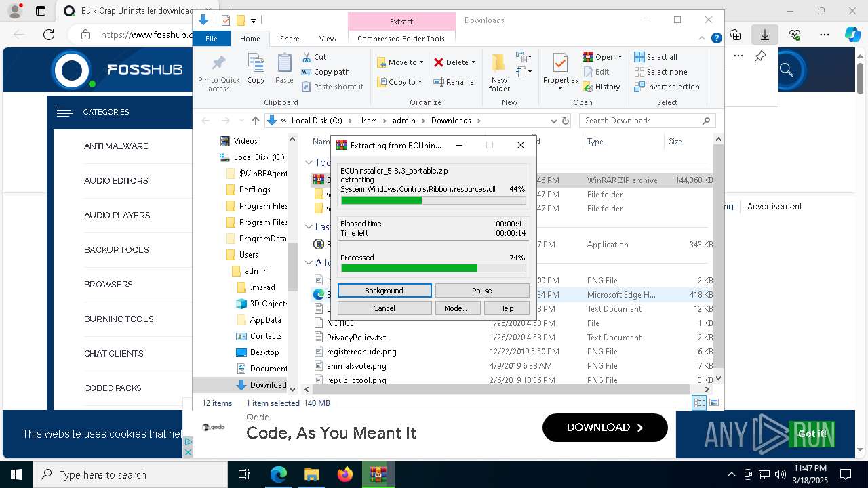This screenshot has width=868, height=488.
Task: Open the Windows Start menu
Action: click(16, 474)
